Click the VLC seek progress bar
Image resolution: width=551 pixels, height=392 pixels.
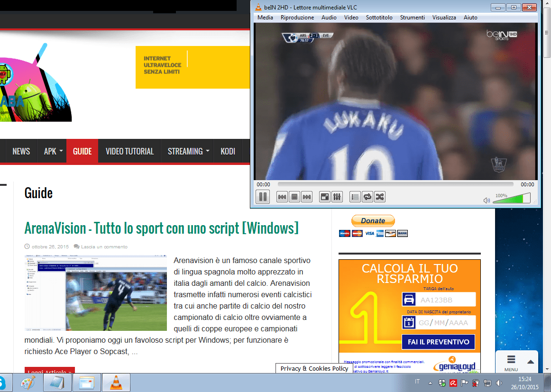click(x=395, y=184)
